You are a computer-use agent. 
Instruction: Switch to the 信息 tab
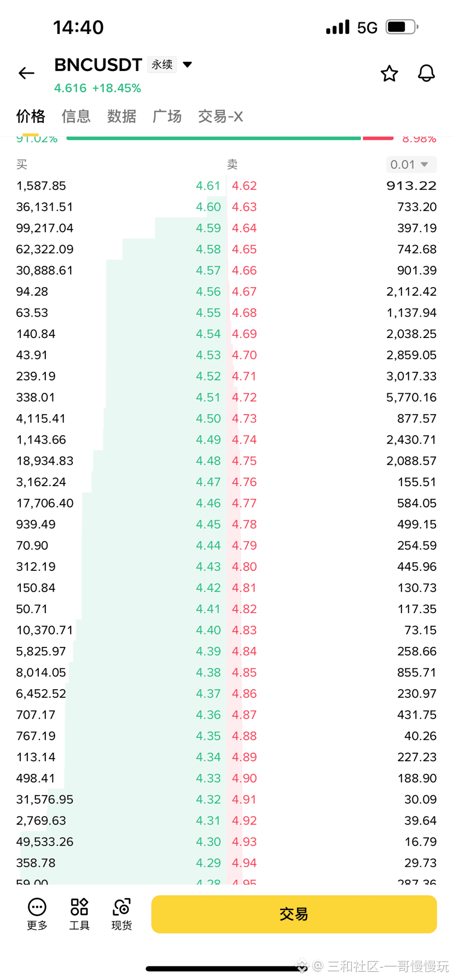click(75, 116)
